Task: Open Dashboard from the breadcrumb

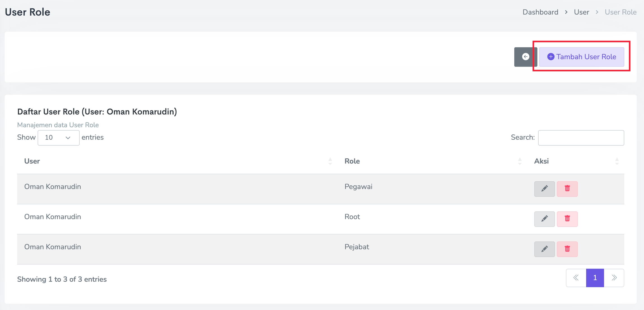Action: tap(540, 12)
